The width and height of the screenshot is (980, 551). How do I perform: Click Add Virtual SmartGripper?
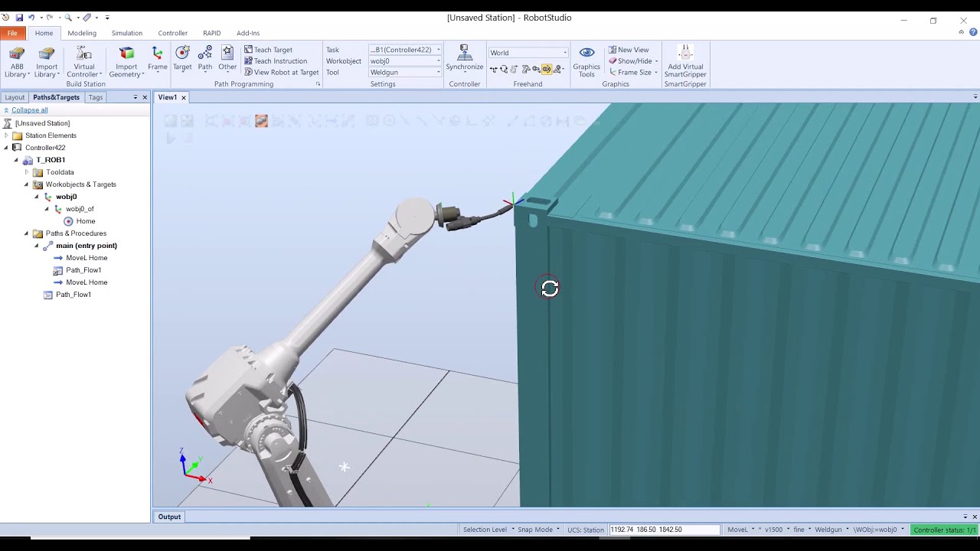(x=685, y=61)
